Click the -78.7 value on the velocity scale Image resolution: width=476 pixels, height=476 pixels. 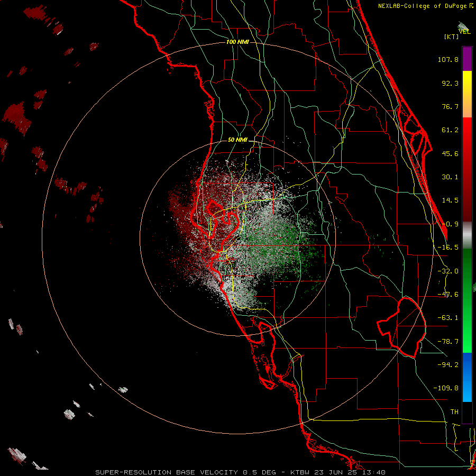[448, 342]
